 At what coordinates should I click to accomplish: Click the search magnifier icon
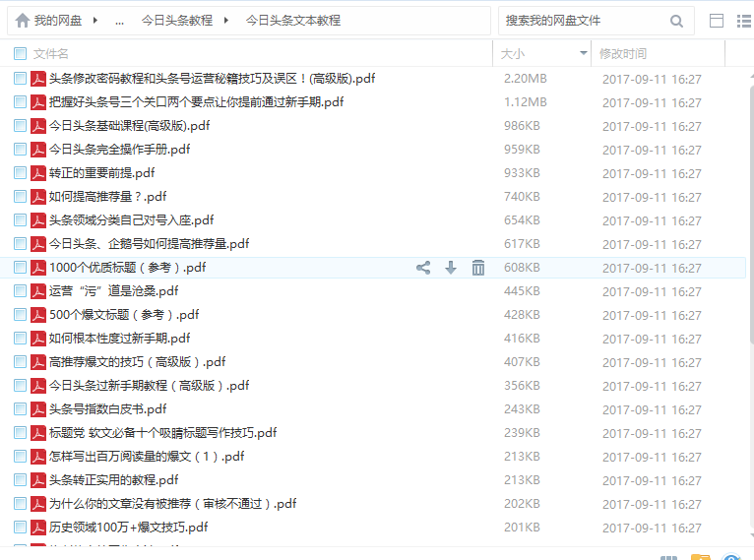point(676,21)
